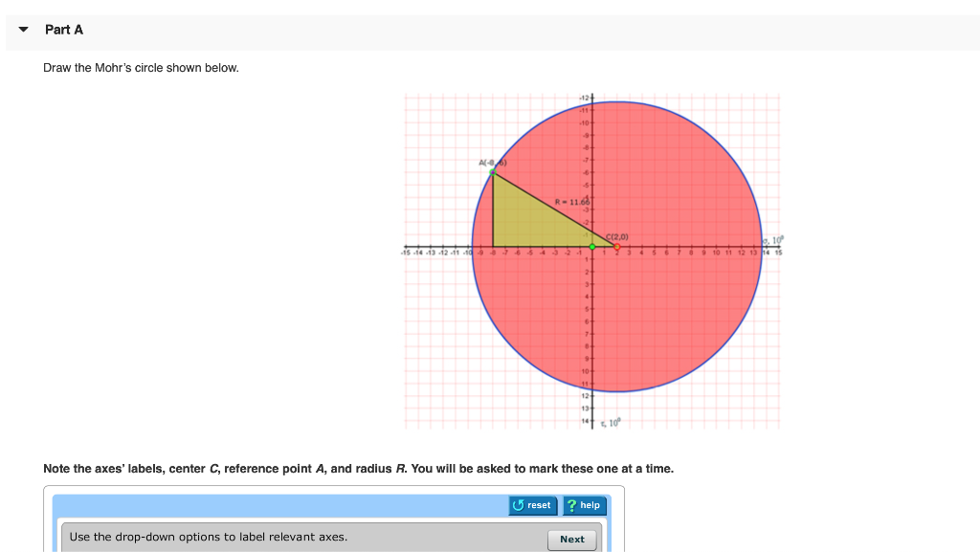Click the green origin point marker
The width and height of the screenshot is (980, 552).
[592, 247]
